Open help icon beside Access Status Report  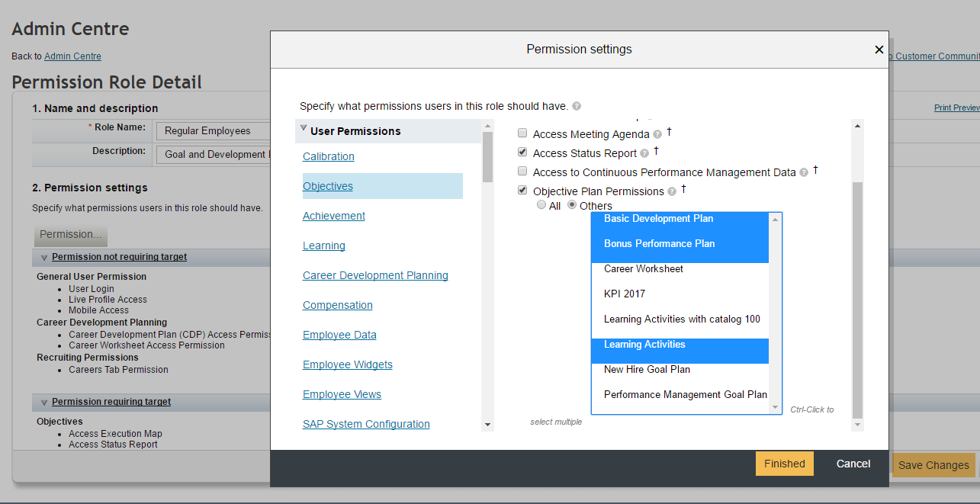click(x=644, y=154)
